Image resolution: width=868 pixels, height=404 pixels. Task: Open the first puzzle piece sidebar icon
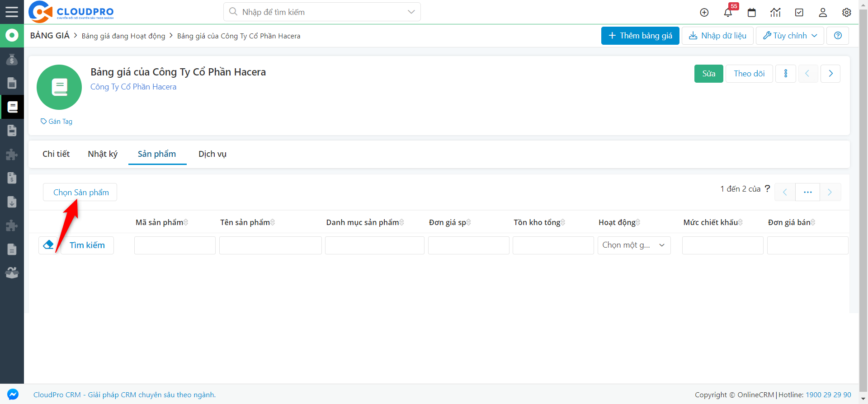click(12, 155)
